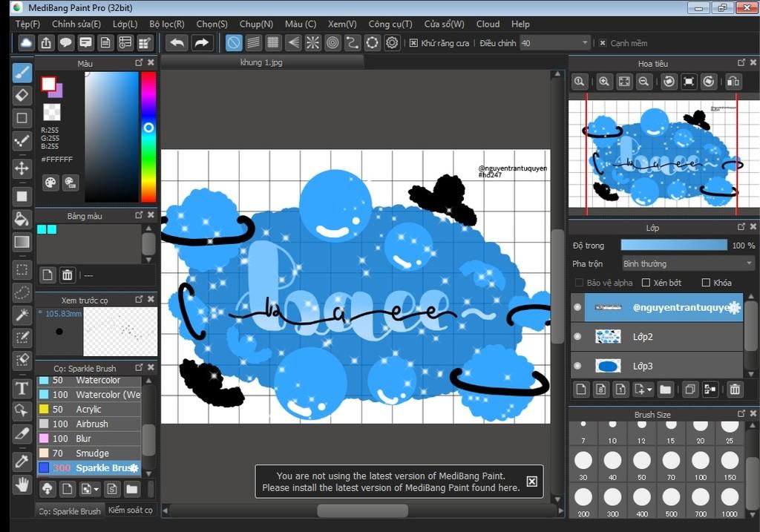Switch to the Kiểm soát cọ tab
Viewport: 760px width, 532px height.
[131, 510]
